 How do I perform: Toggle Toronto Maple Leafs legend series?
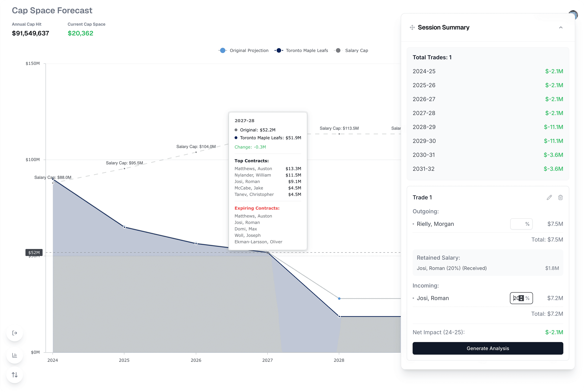tap(301, 50)
